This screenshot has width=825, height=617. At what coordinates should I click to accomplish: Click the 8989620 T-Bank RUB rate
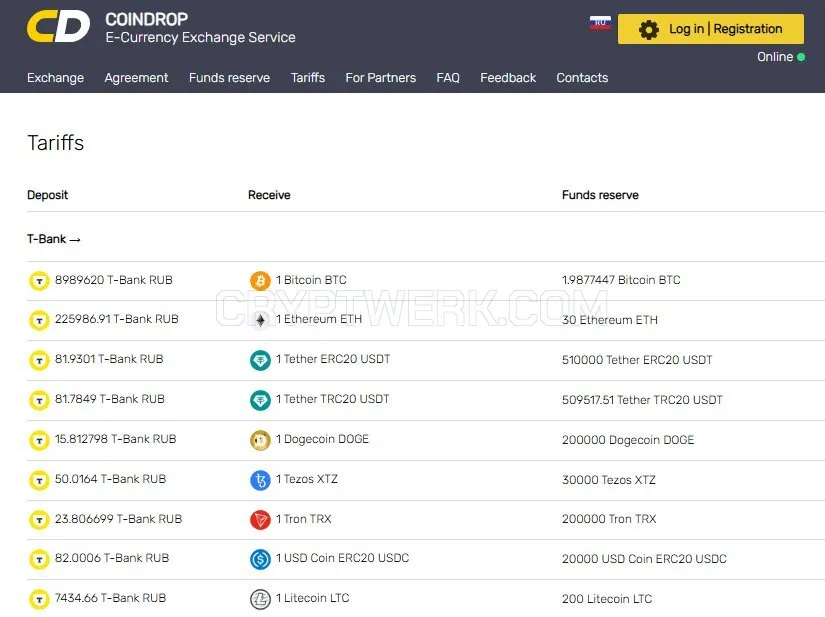pyautogui.click(x=114, y=280)
